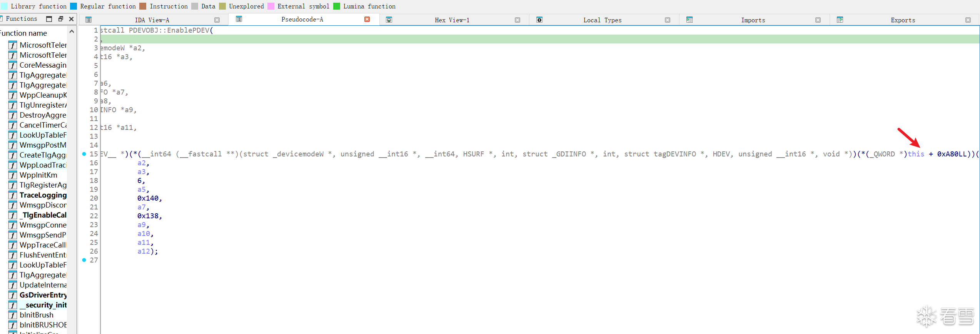Click the function icon beside CancelTimerC
The height and width of the screenshot is (334, 980).
[13, 125]
